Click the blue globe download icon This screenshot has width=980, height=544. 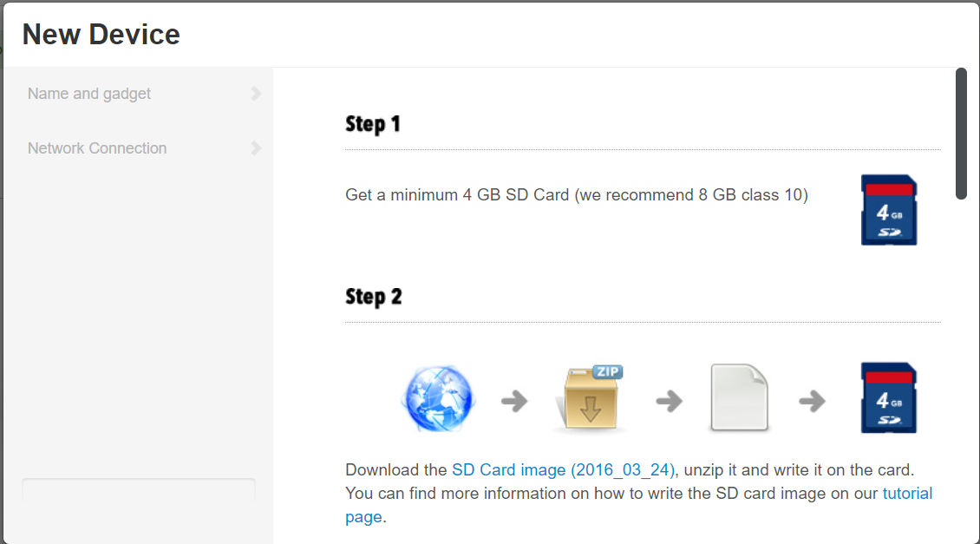click(437, 399)
